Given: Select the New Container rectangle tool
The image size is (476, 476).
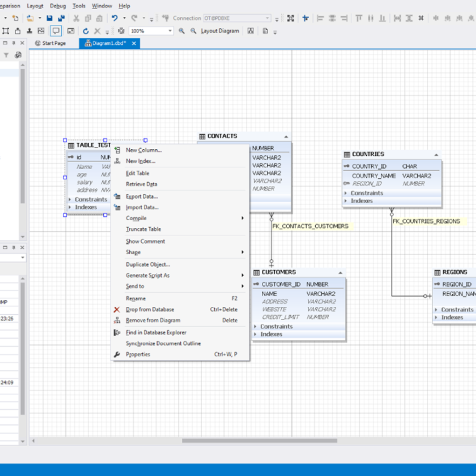Looking at the screenshot, I should click(6, 31).
